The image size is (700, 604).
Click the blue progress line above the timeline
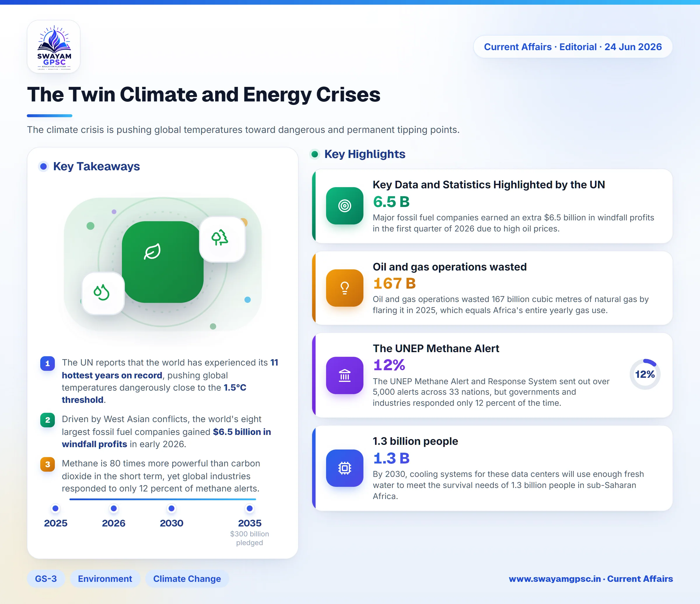(x=162, y=499)
